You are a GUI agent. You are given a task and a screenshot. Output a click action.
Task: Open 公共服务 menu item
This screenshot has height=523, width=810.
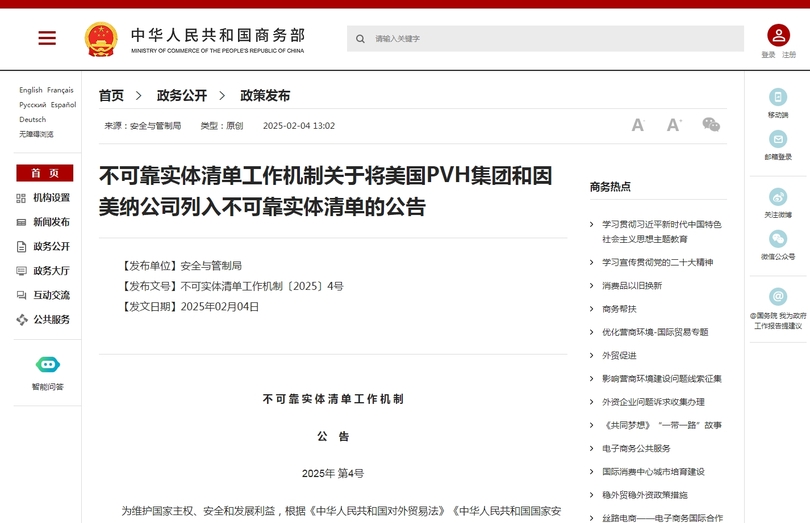(x=52, y=320)
